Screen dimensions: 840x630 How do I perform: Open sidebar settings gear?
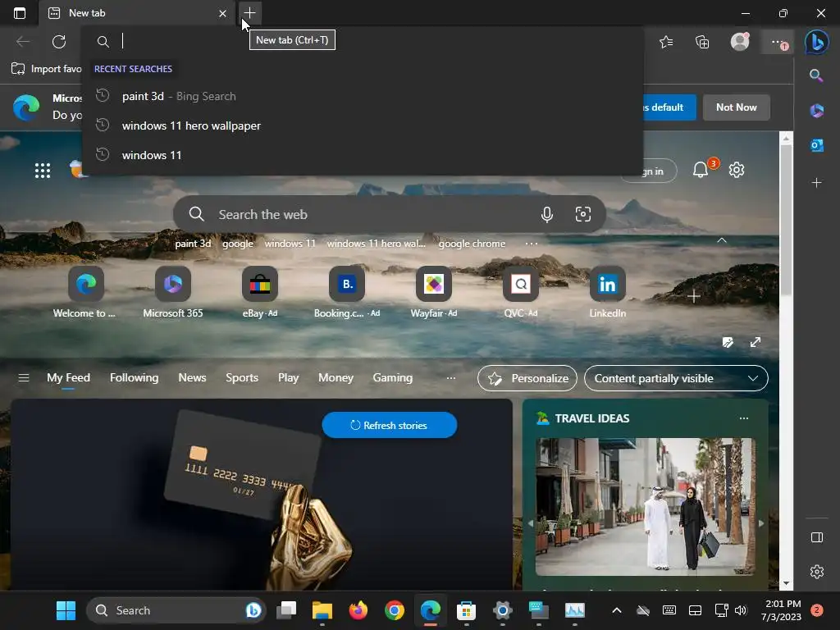[x=816, y=572]
